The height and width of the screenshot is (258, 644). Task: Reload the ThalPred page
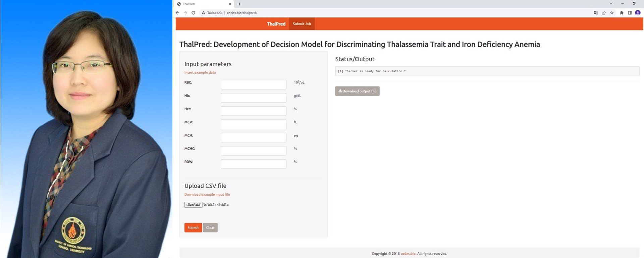(x=193, y=13)
